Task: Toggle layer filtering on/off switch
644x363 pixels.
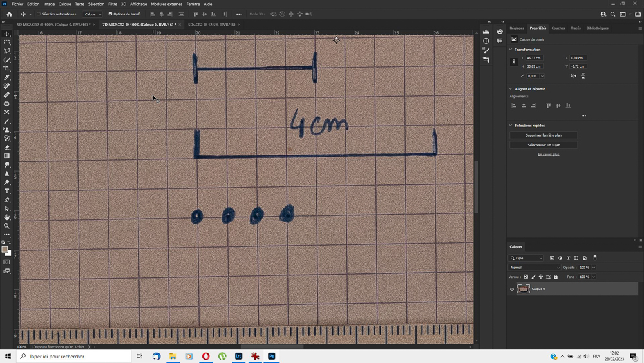Action: [x=594, y=257]
